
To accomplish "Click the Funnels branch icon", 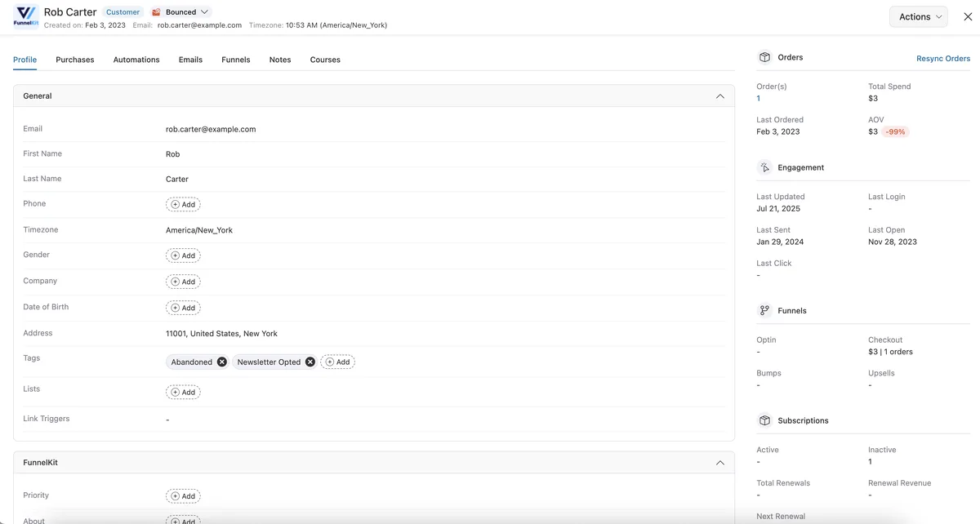I will click(x=764, y=310).
